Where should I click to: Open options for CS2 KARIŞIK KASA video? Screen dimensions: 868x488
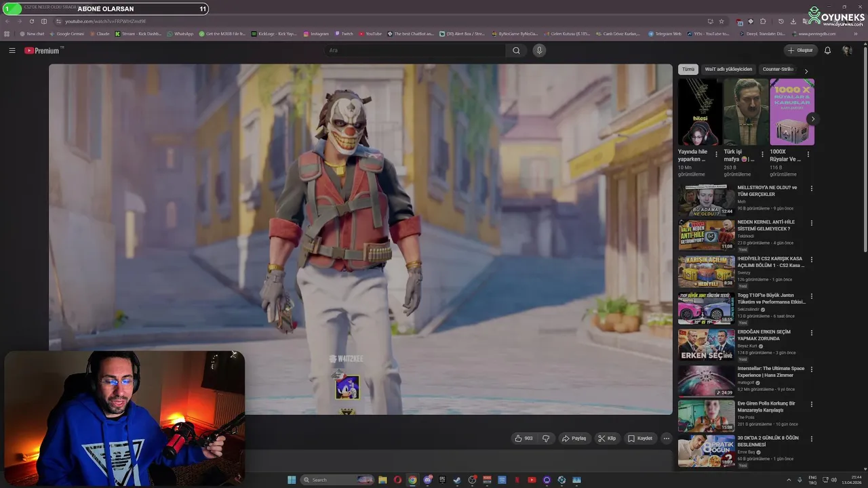tap(812, 260)
